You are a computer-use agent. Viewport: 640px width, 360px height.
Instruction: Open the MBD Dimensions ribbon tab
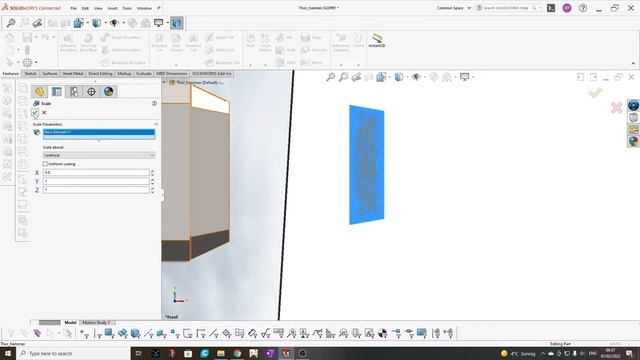pyautogui.click(x=172, y=73)
